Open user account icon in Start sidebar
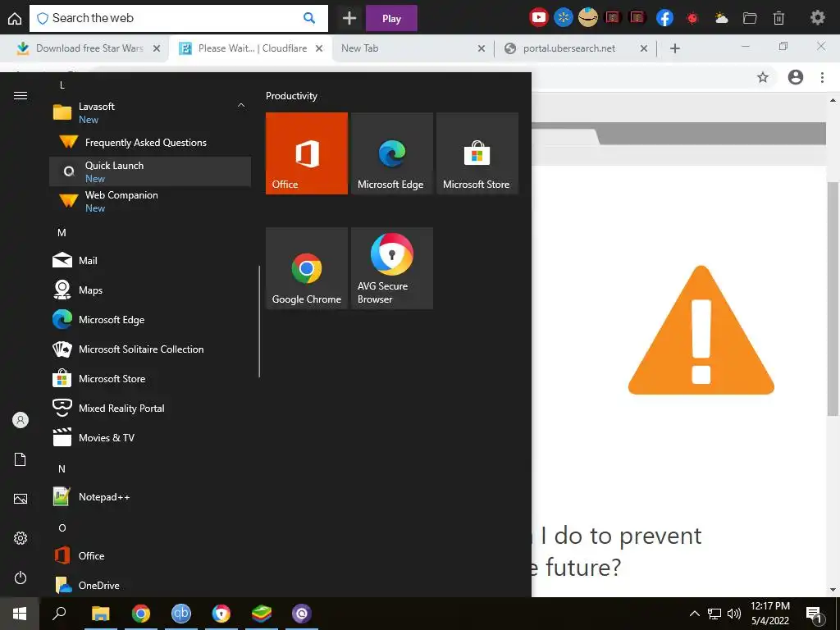The width and height of the screenshot is (840, 630). [21, 420]
